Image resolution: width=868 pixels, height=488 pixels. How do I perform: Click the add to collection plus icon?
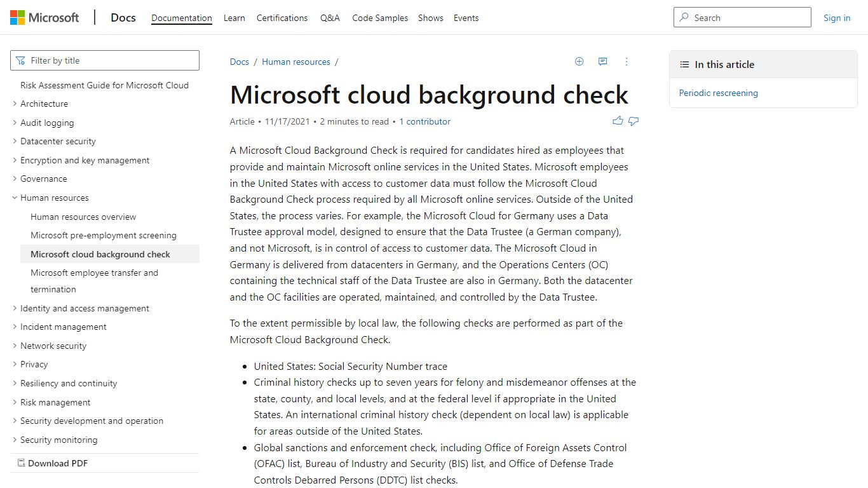coord(579,62)
